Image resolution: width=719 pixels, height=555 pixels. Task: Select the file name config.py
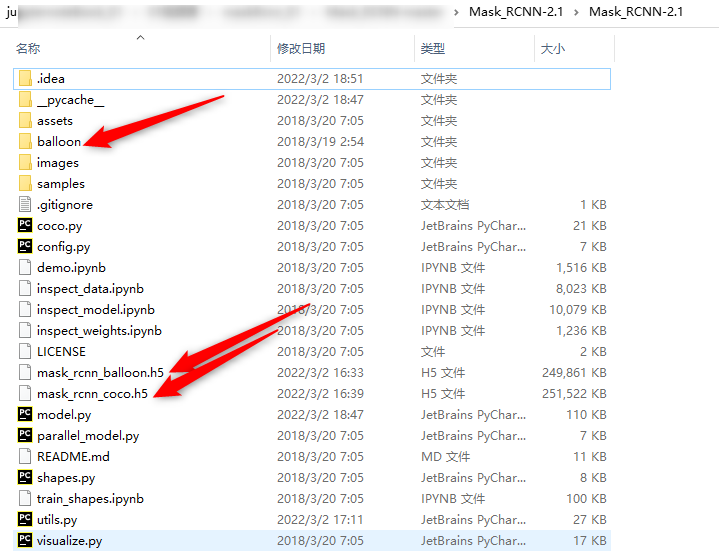[x=64, y=247]
